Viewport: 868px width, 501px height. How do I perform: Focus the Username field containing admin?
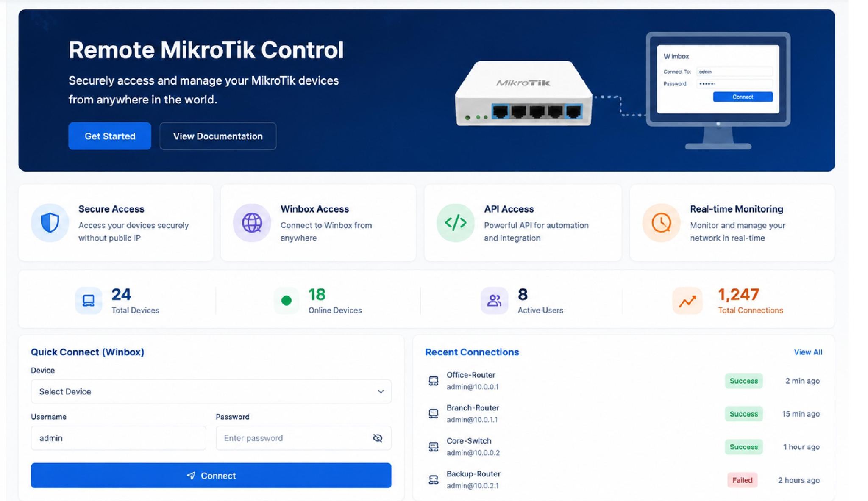pos(118,438)
